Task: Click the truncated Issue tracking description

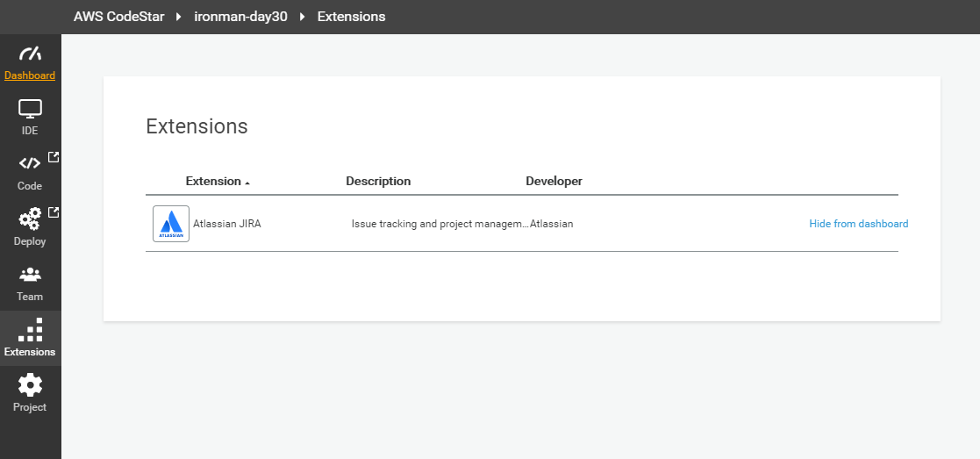Action: 439,224
